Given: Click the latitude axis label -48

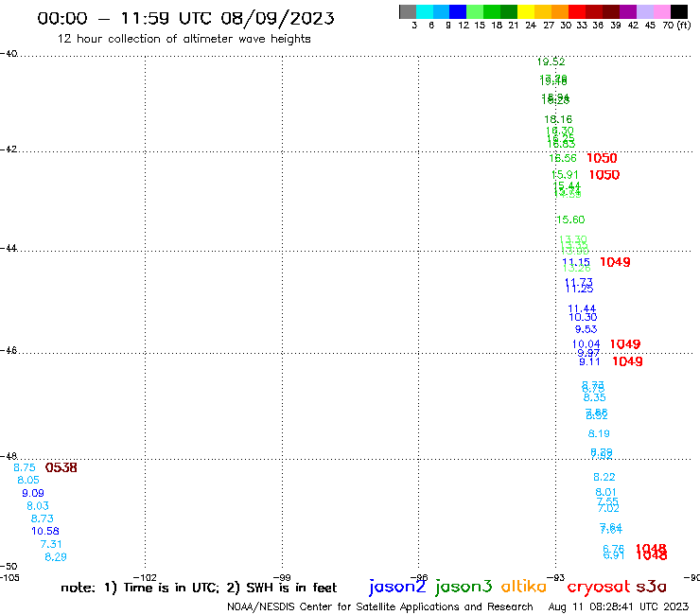Looking at the screenshot, I should [x=9, y=455].
